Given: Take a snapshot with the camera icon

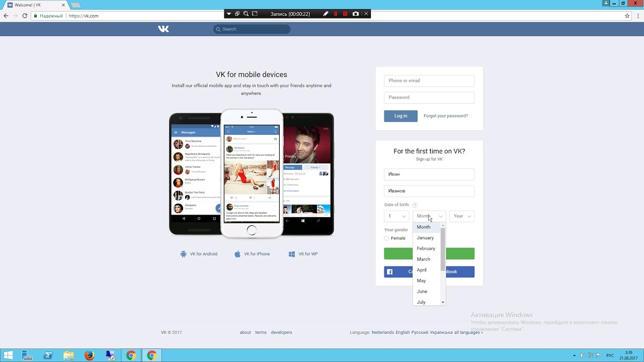Looking at the screenshot, I should (x=356, y=14).
